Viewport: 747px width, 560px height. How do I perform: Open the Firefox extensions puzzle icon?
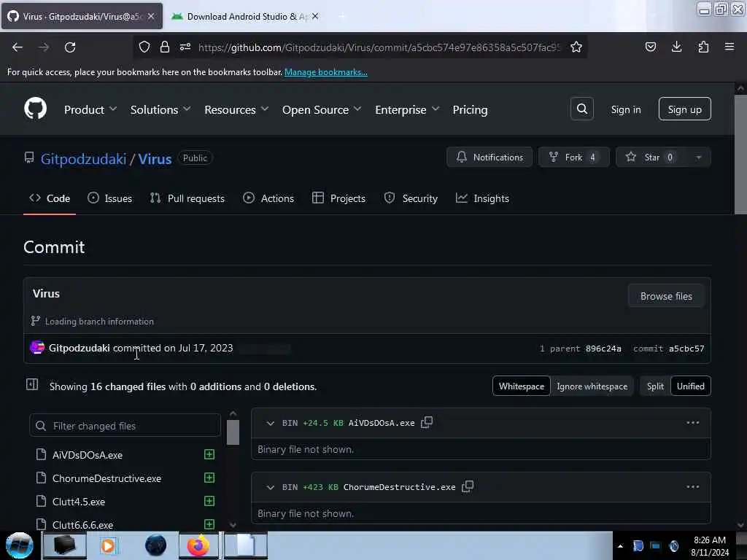click(703, 47)
